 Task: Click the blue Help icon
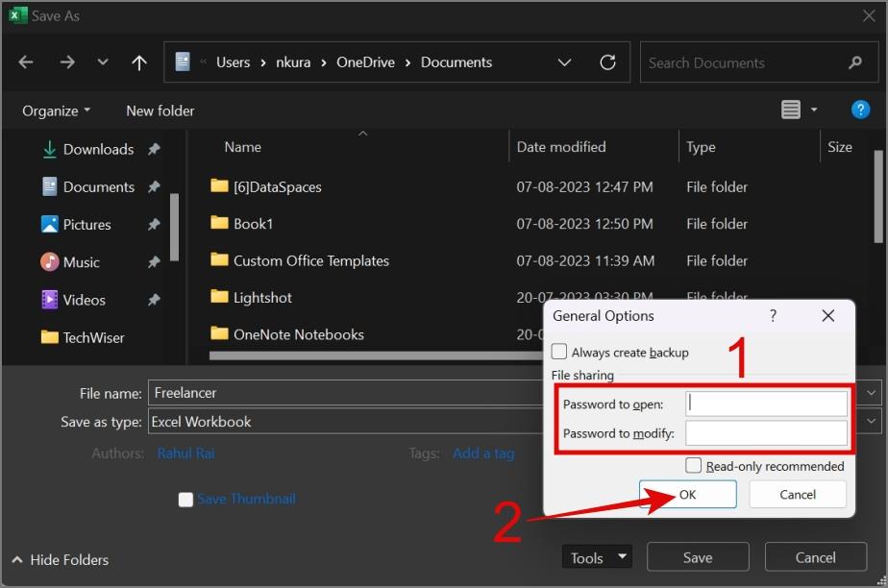[x=860, y=110]
